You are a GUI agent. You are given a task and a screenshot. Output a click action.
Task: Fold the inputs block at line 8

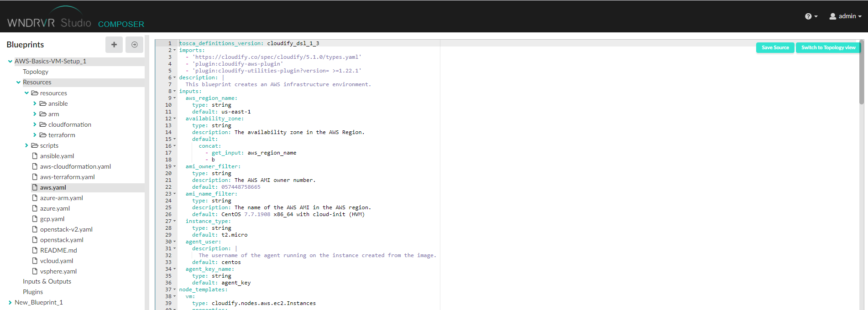175,91
